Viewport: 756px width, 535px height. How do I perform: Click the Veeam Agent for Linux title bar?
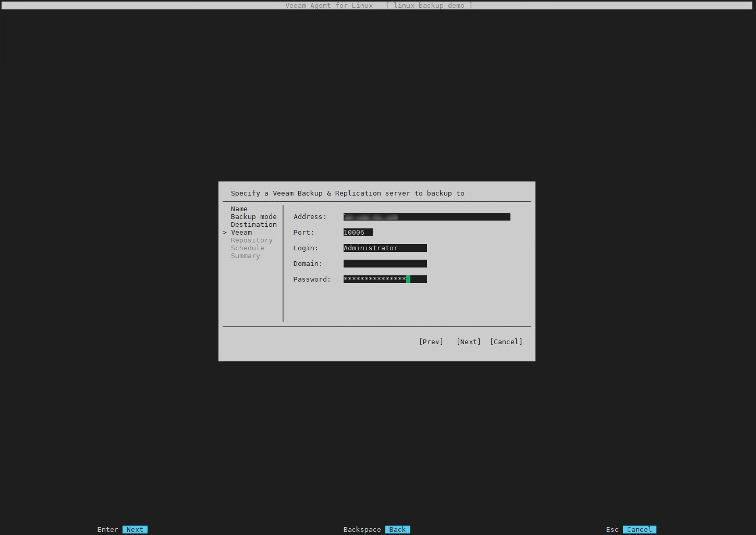(378, 5)
